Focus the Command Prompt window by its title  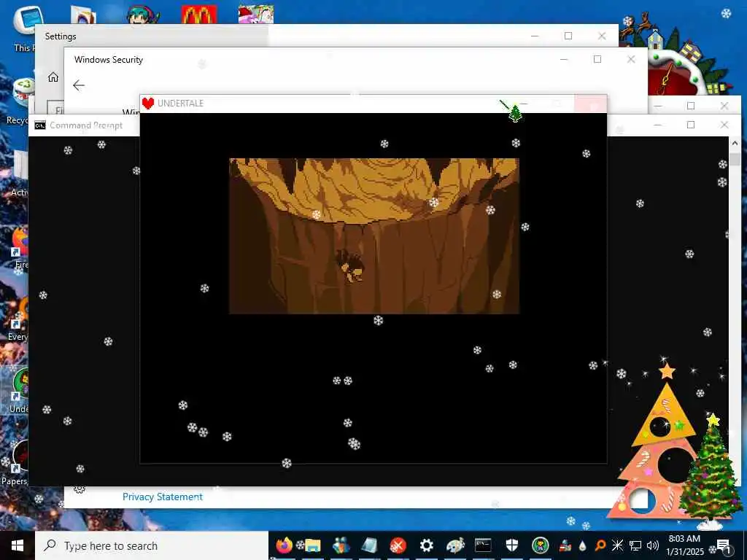point(86,125)
